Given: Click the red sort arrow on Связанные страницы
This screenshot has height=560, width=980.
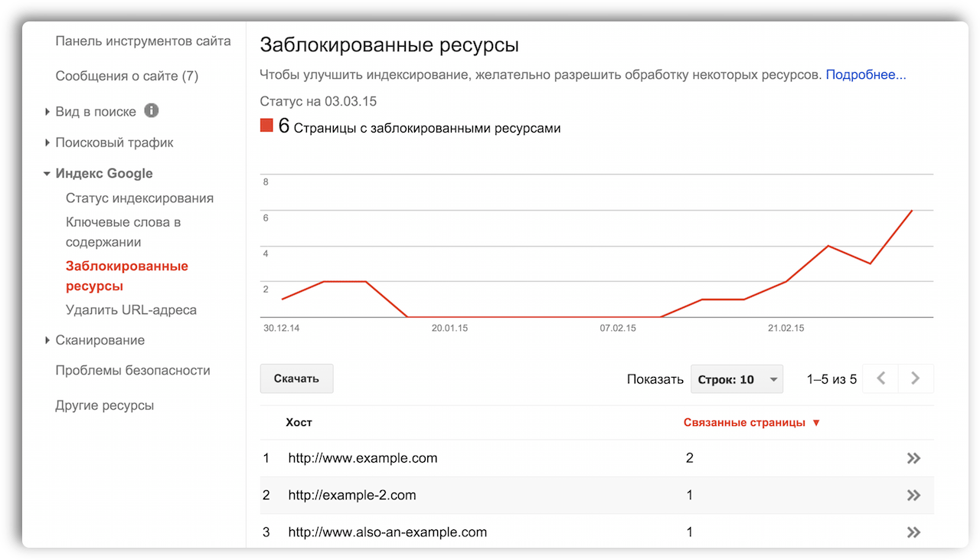Looking at the screenshot, I should tap(816, 423).
